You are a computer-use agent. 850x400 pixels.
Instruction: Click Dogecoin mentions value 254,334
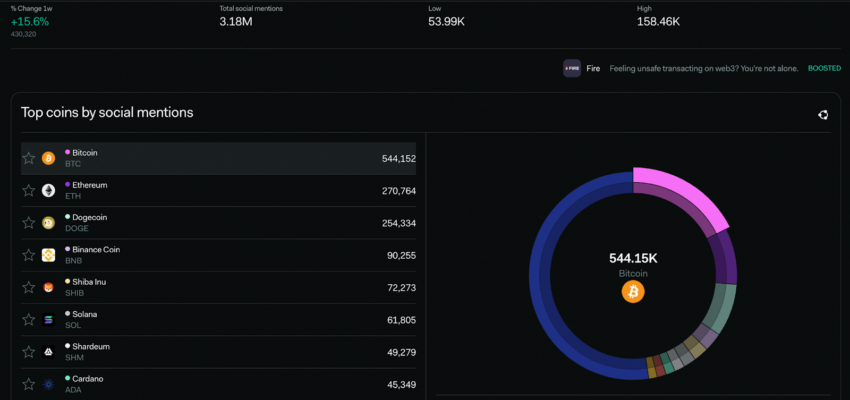click(x=399, y=223)
